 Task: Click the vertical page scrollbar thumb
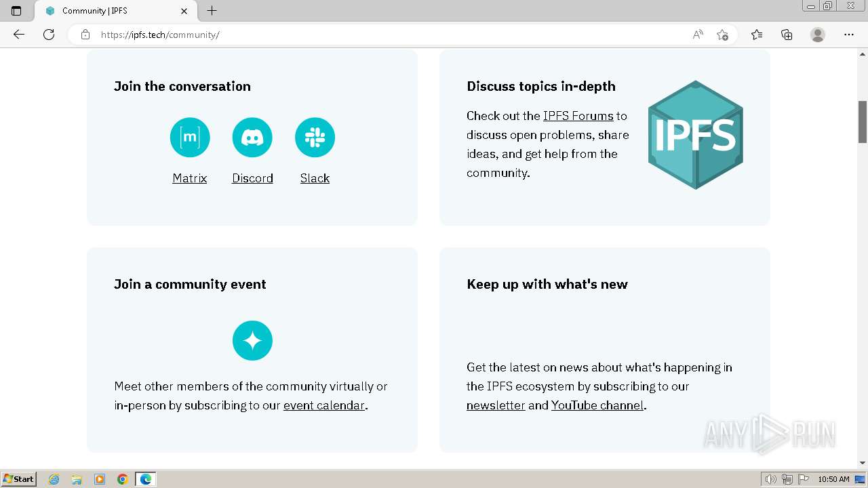click(863, 122)
